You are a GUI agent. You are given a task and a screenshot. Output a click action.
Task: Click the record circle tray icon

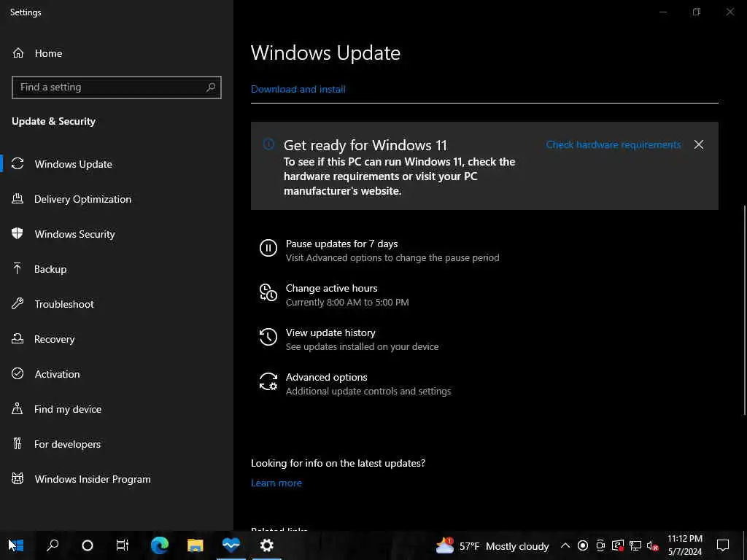(583, 545)
